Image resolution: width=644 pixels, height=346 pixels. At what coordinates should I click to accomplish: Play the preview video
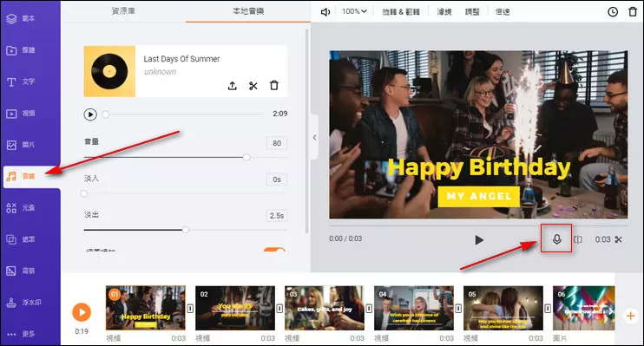pos(479,239)
